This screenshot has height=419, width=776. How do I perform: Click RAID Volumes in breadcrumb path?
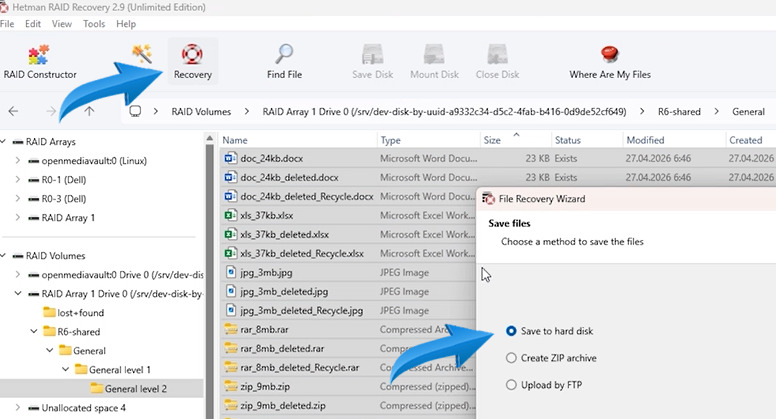(x=201, y=111)
